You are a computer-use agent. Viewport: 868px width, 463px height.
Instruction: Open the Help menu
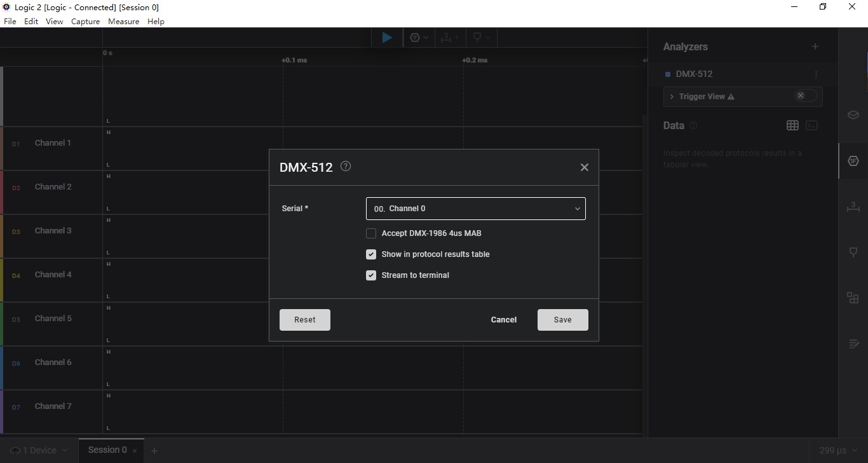[156, 22]
